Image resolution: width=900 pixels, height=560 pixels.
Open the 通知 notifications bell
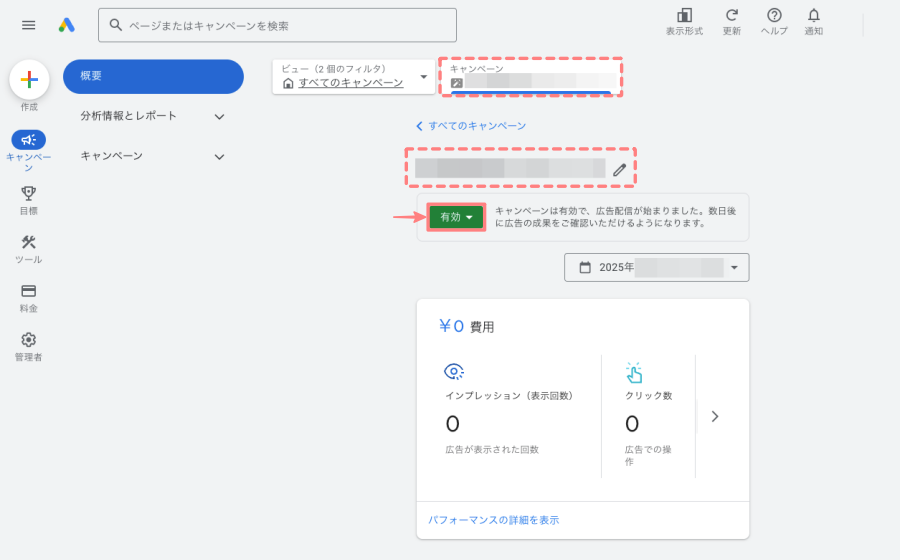[x=813, y=22]
